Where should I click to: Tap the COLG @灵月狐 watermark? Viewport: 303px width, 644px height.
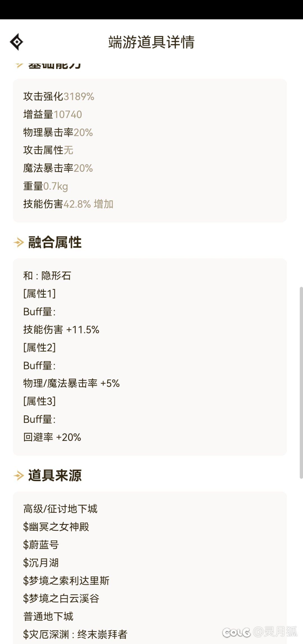tap(260, 632)
